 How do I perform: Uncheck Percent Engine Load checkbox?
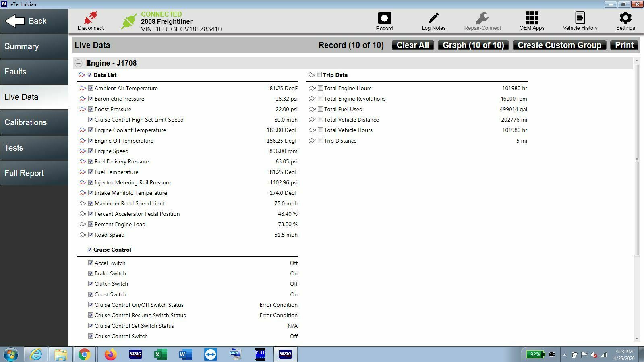pos(91,224)
